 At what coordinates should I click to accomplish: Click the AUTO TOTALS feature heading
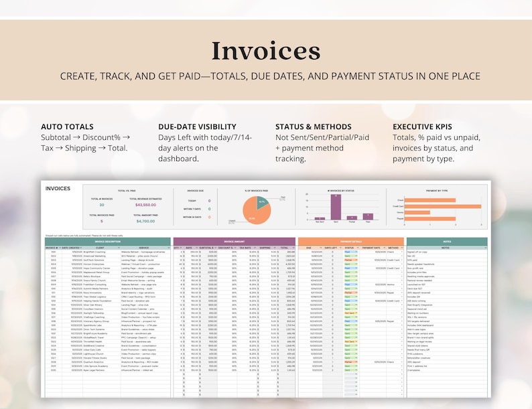[67, 127]
